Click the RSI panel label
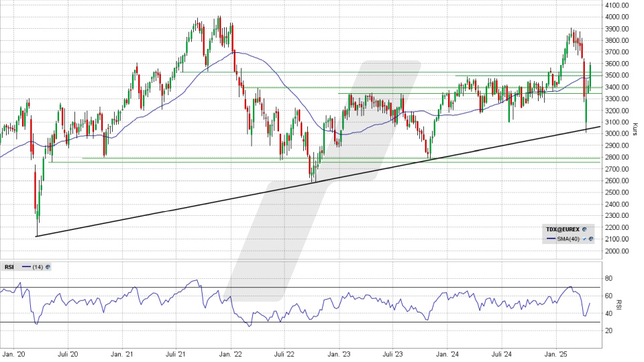 9,267
